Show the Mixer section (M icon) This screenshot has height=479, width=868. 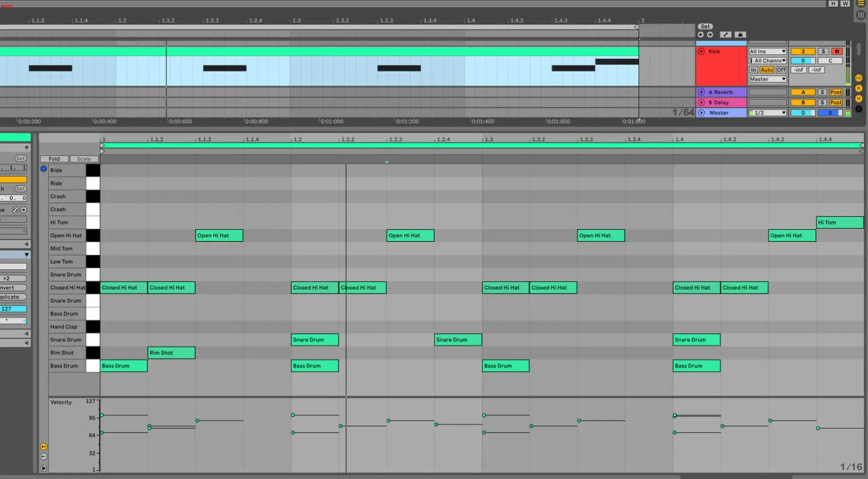pos(858,98)
